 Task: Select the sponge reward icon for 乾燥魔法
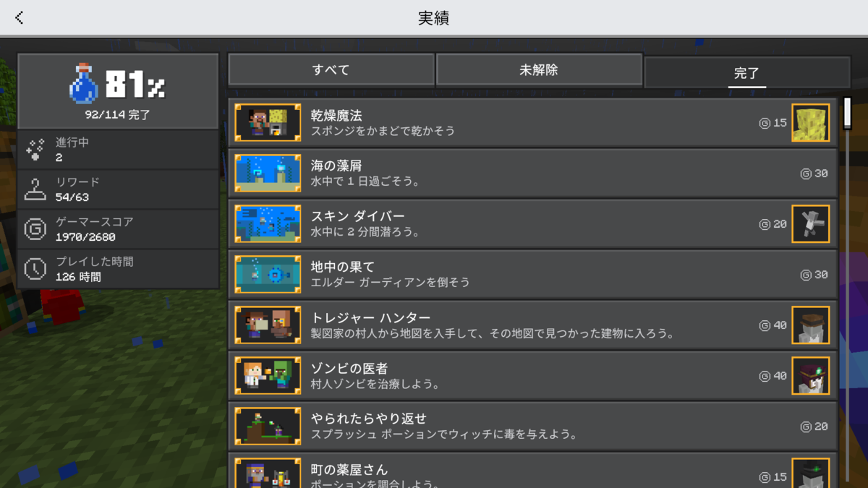click(811, 123)
